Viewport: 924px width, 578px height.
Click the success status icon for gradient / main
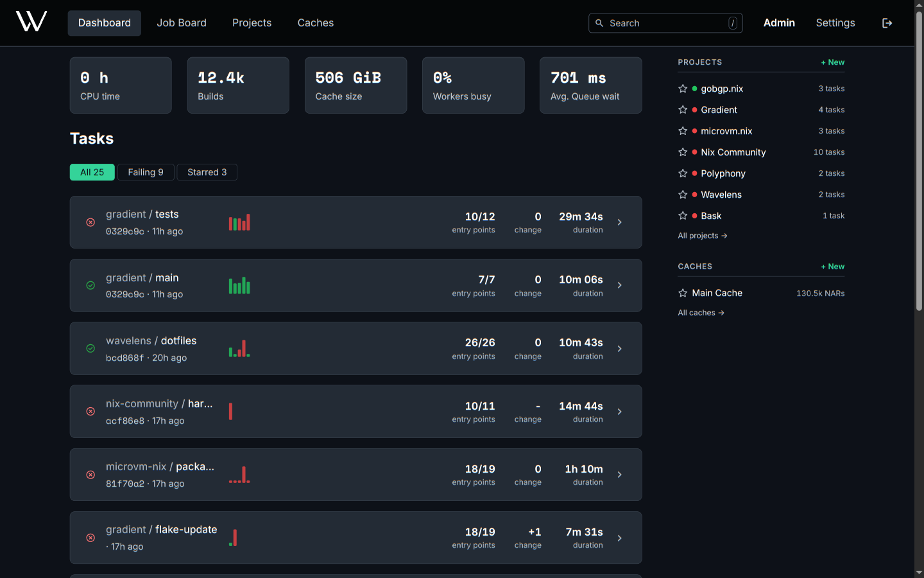pyautogui.click(x=90, y=285)
